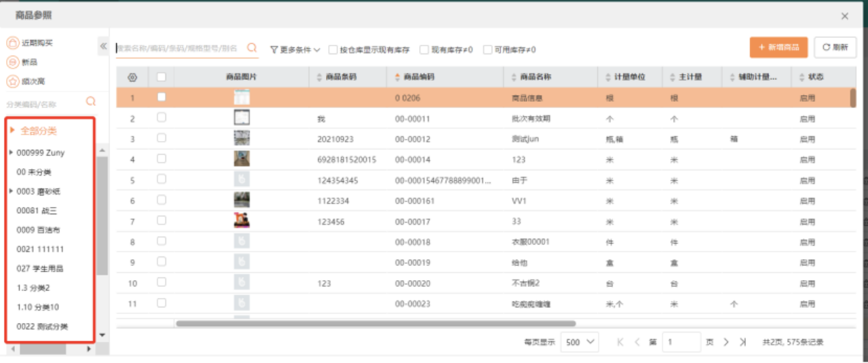Go to the next page arrow

tap(726, 342)
